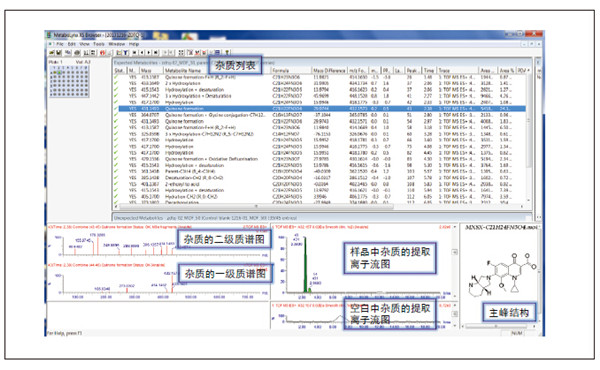Select the 2-ethoxyl to acid row

click(x=321, y=184)
